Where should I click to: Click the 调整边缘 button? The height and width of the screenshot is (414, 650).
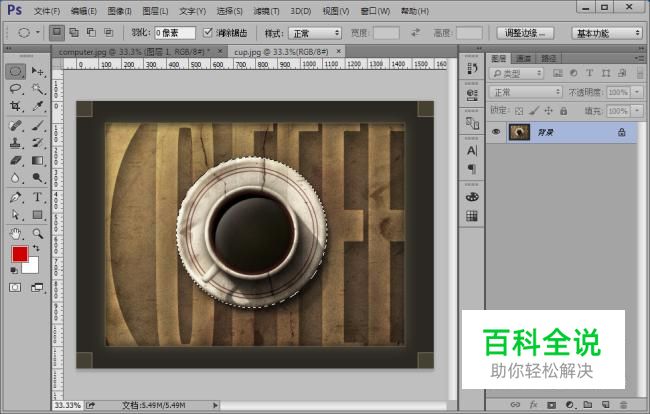[529, 33]
